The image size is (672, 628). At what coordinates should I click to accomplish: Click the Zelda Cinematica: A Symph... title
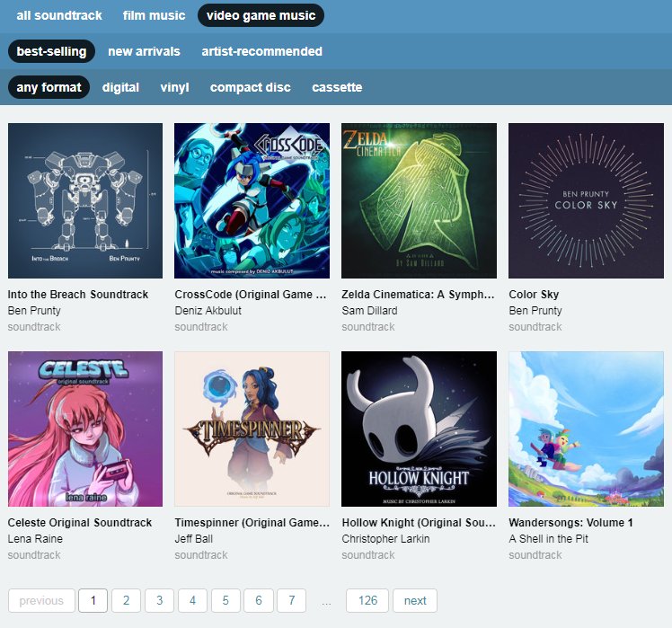click(418, 295)
